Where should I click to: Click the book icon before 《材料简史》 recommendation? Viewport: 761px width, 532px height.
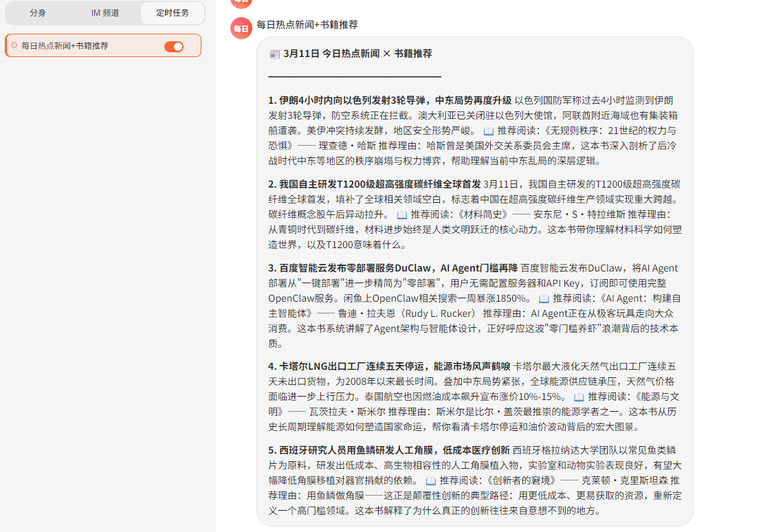pos(402,214)
